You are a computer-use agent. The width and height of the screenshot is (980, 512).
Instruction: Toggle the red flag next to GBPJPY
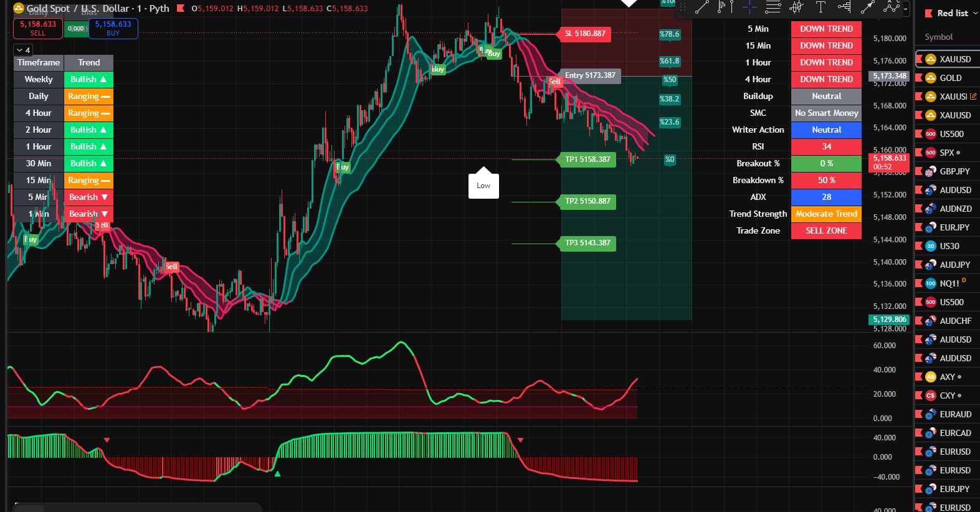(x=918, y=171)
